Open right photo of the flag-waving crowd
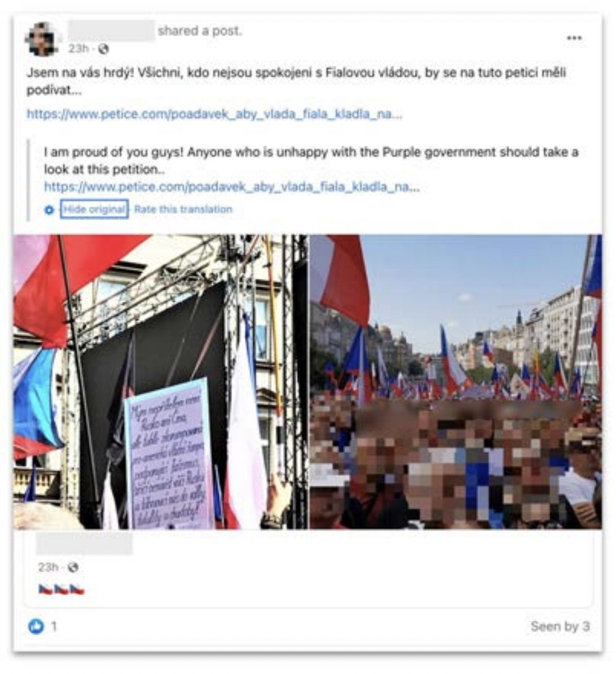The width and height of the screenshot is (616, 674). click(456, 382)
